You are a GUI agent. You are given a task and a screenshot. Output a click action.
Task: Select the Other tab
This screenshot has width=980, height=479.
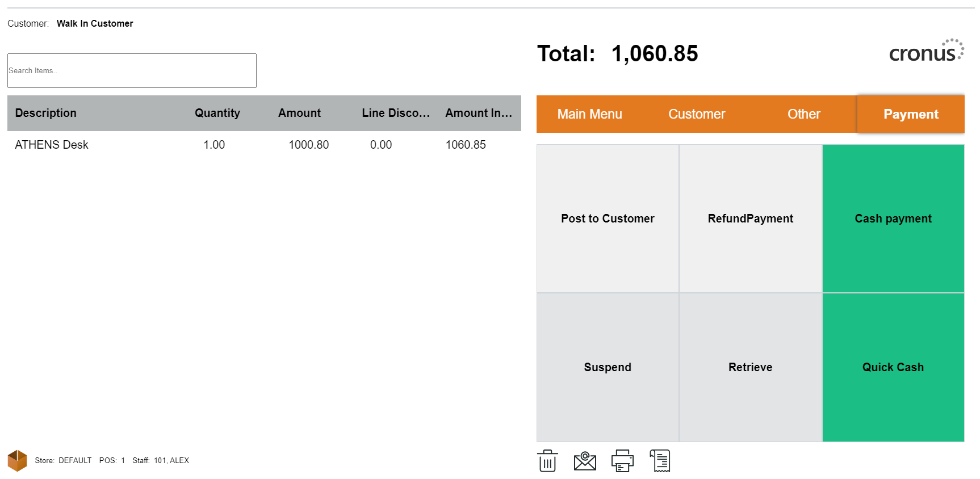[803, 114]
